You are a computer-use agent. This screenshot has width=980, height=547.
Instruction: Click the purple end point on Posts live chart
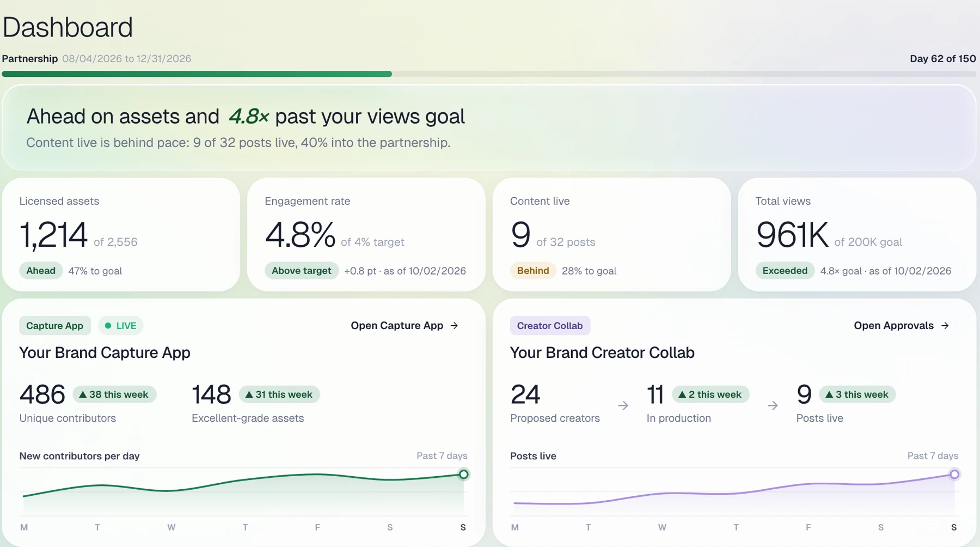(954, 475)
